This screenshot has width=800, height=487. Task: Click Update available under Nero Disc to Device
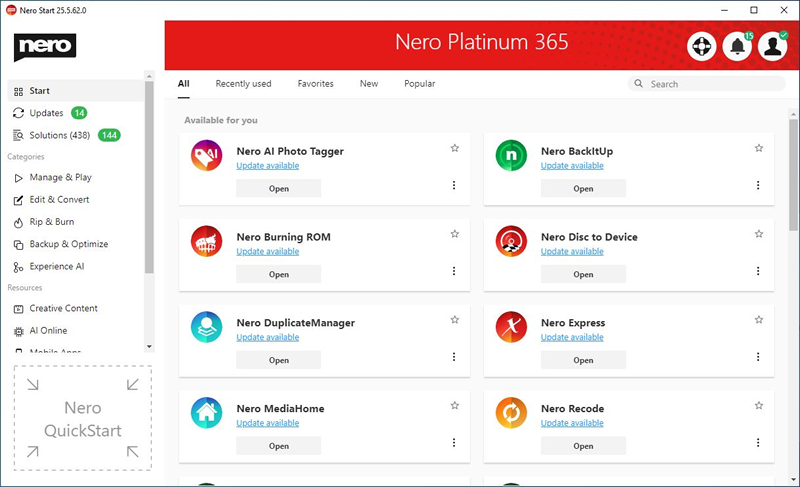point(572,251)
